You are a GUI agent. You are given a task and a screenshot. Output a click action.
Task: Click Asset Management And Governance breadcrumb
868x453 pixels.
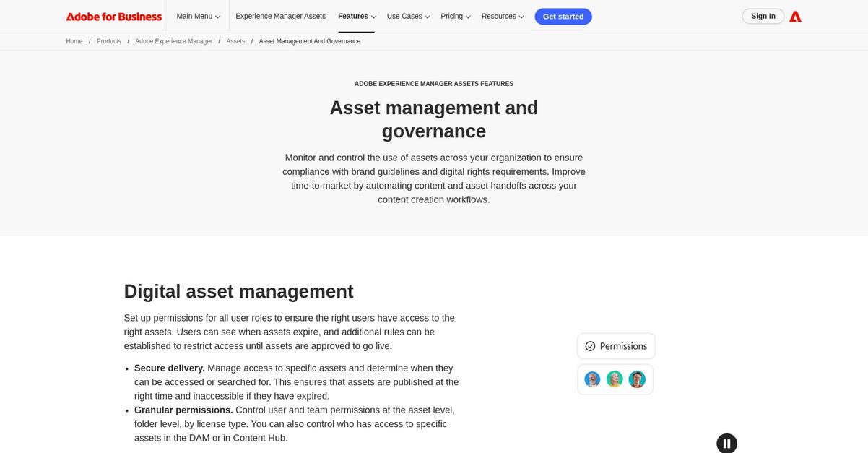pos(310,41)
